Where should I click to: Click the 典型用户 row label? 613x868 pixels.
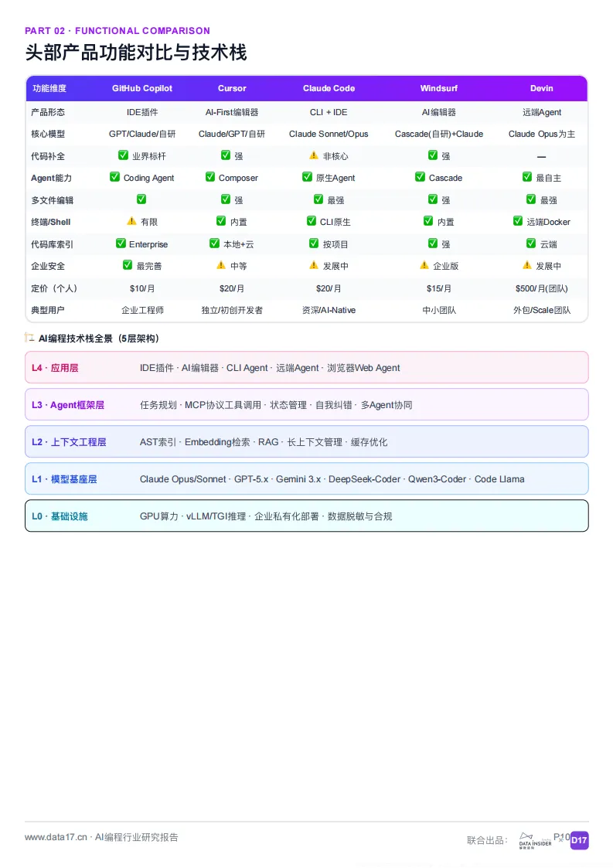48,310
